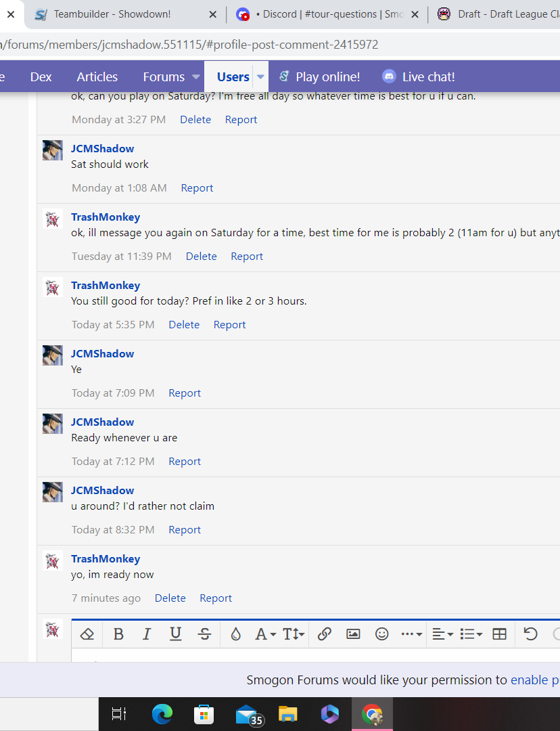Click the Chrome icon on taskbar

coord(372,714)
